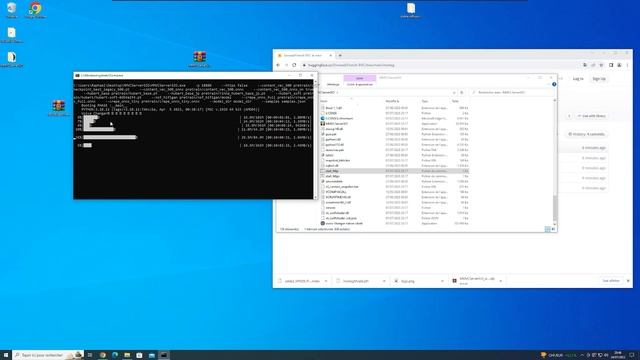Open the Chrome three-dot menu
This screenshot has width=640, height=360.
(x=627, y=65)
